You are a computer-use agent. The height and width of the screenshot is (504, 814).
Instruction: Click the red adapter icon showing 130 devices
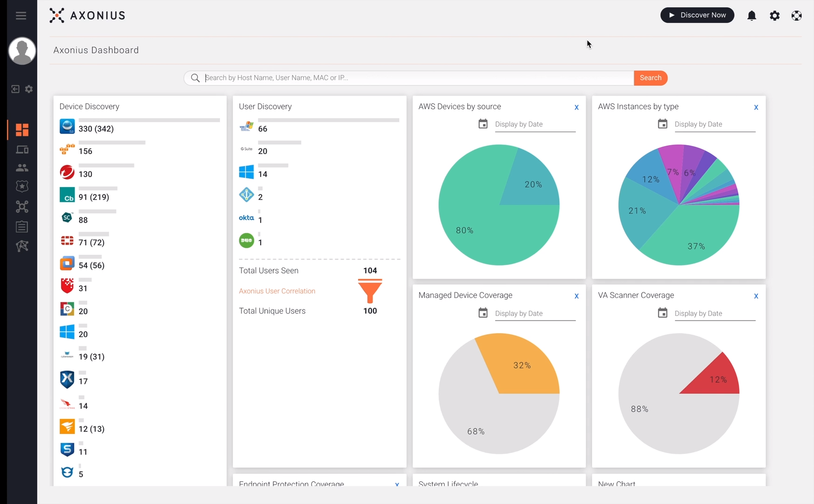pos(67,172)
